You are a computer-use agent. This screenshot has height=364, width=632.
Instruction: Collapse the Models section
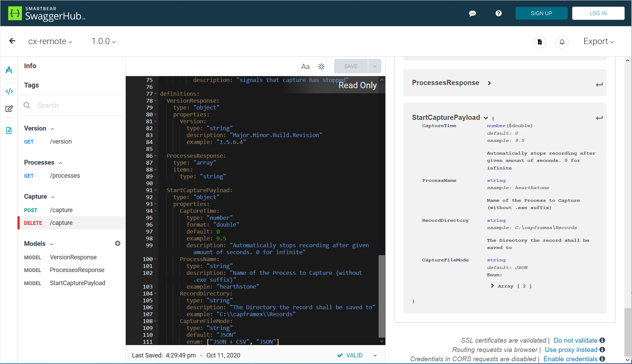pyautogui.click(x=52, y=244)
